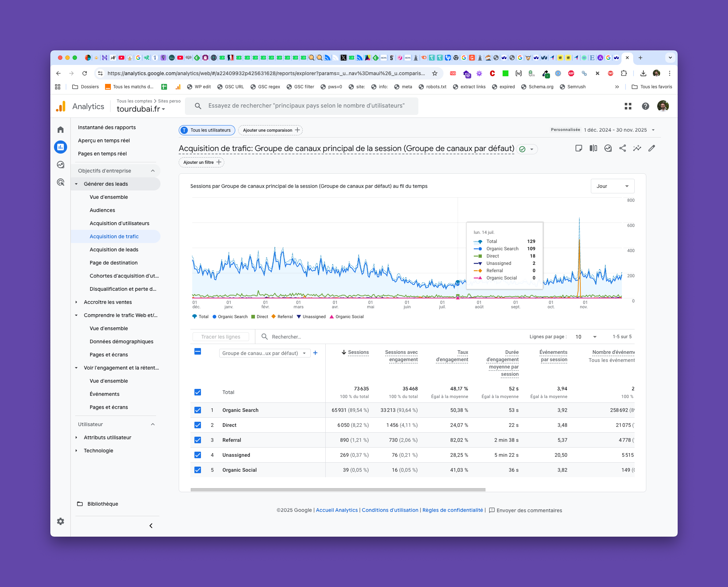
Task: Click the Insights sparkline icon
Action: click(637, 148)
